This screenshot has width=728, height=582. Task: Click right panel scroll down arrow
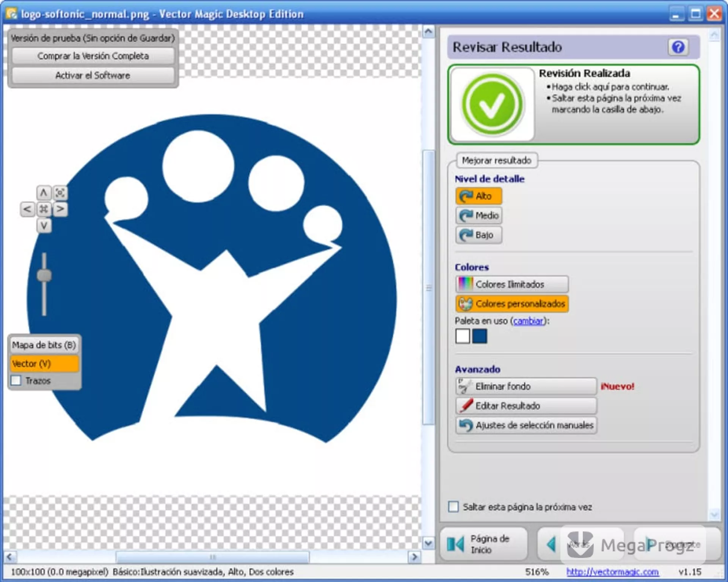(x=714, y=514)
